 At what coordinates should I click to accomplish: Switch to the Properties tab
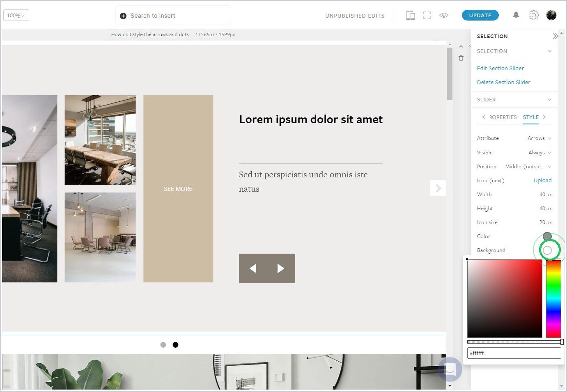click(503, 117)
